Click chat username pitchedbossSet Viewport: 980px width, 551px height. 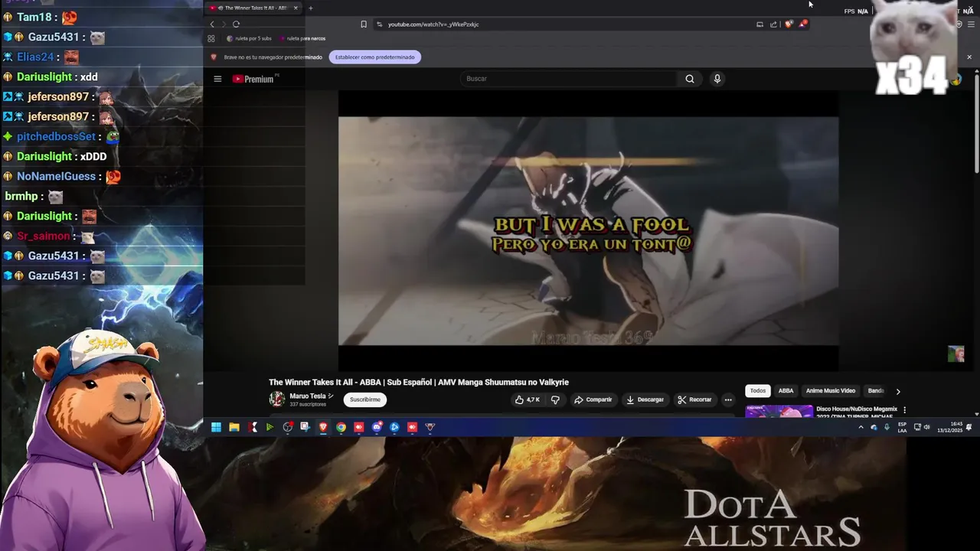[x=56, y=136]
